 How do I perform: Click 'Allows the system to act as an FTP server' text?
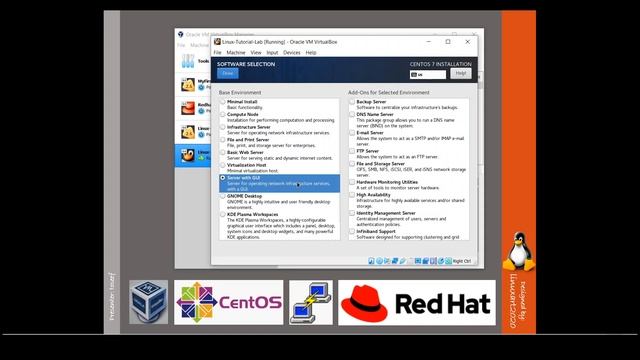click(397, 157)
